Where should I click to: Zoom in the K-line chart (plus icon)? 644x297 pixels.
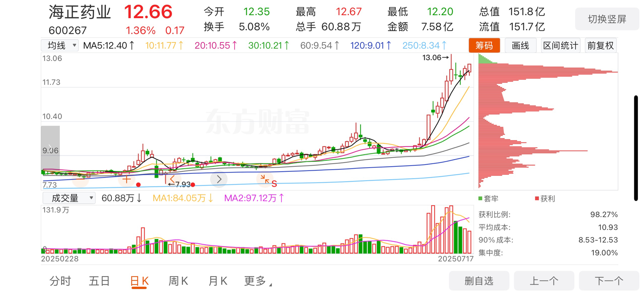126,179
